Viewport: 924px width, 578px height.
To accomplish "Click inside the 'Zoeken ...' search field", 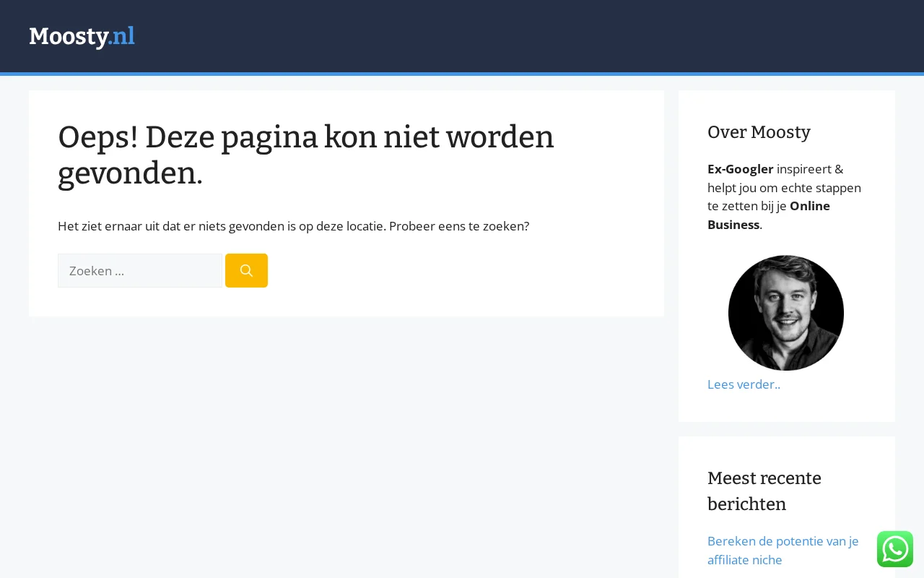I will (140, 270).
